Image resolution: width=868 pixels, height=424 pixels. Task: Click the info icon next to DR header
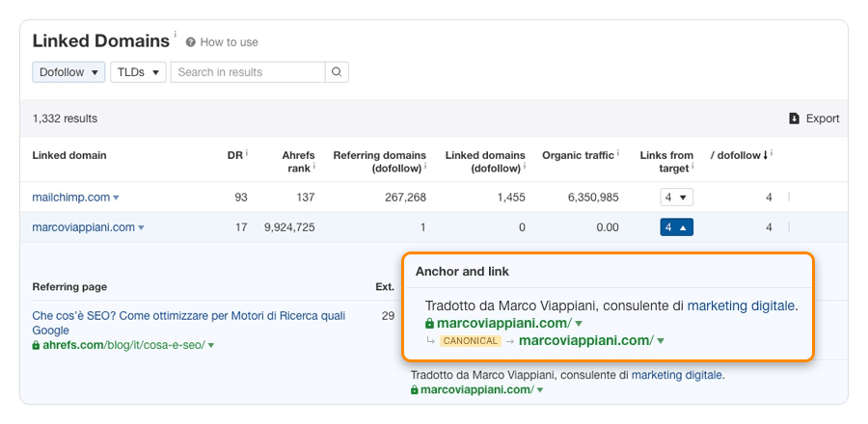[246, 152]
